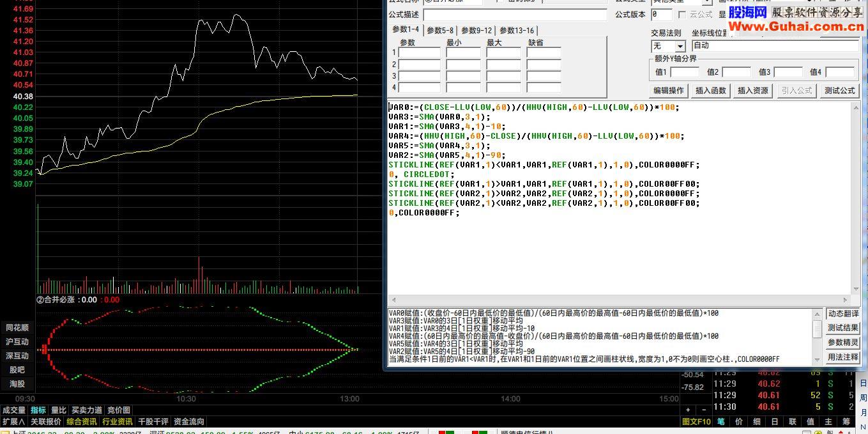This screenshot has height=434, width=868.
Task: Click the 坐标线位置 input field
Action: click(x=775, y=45)
